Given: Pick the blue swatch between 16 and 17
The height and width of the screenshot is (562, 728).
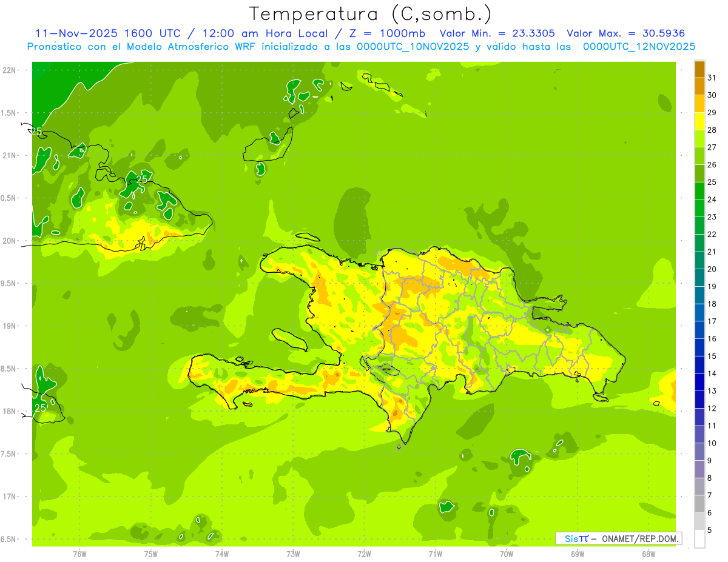Looking at the screenshot, I should 699,330.
